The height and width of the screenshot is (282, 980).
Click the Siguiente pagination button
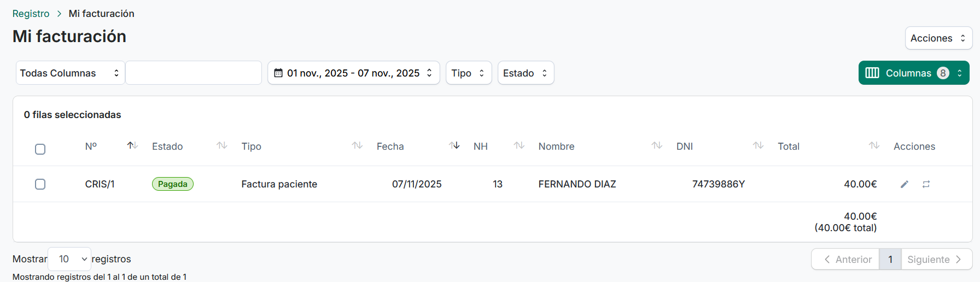(935, 260)
